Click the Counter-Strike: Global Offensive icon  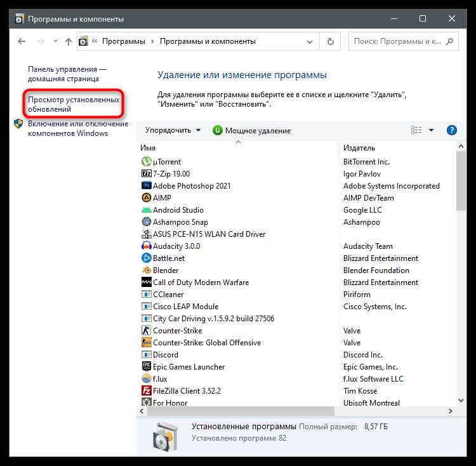click(x=147, y=342)
